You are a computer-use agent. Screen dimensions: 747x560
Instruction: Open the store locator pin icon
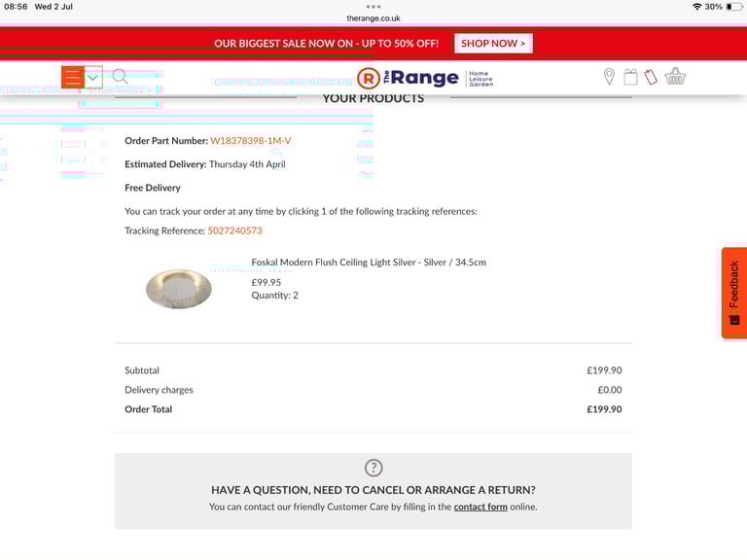click(609, 77)
